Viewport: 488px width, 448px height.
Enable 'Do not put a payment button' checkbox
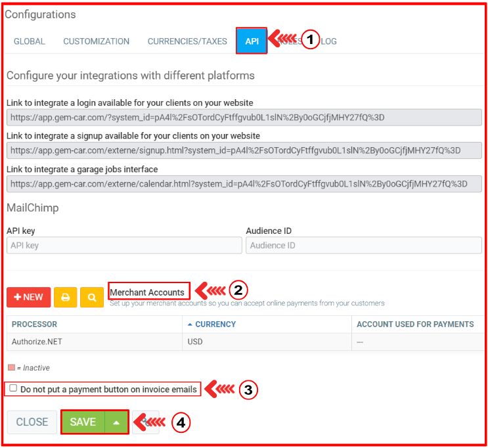13,389
